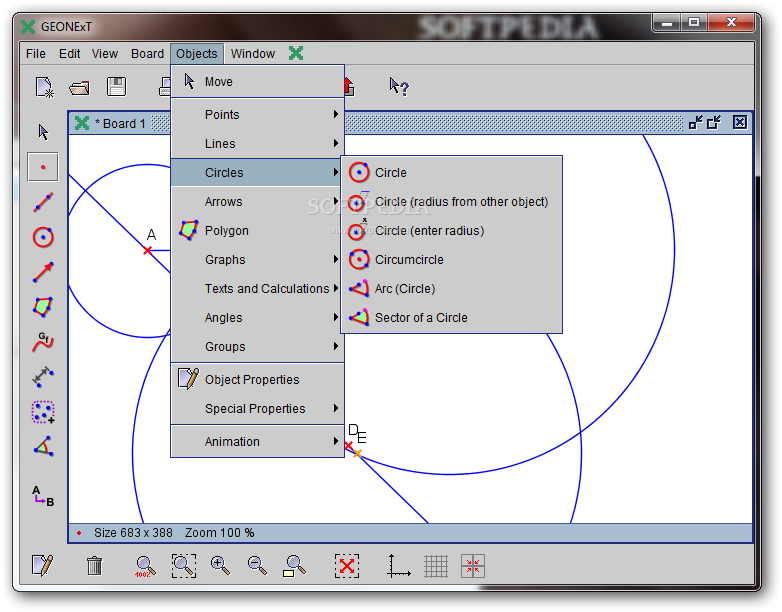
Task: Click point A on the board
Action: pyautogui.click(x=147, y=250)
